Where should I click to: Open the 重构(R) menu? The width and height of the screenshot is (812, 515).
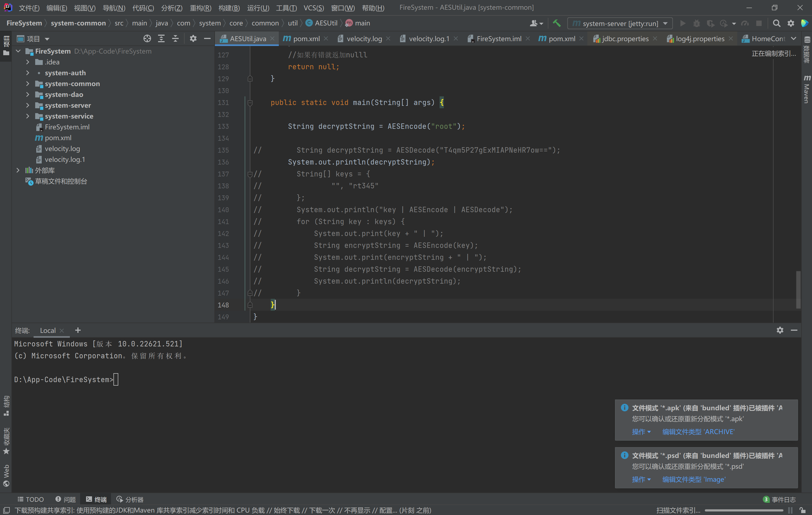tap(201, 8)
